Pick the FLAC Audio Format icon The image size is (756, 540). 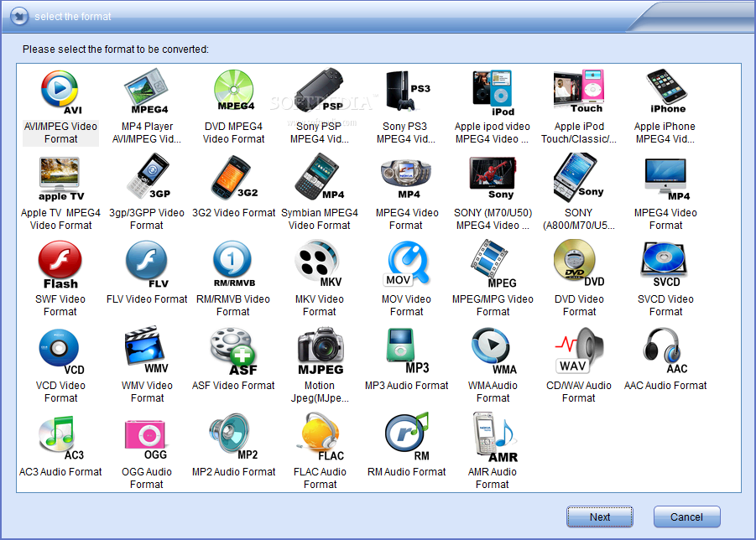(321, 437)
